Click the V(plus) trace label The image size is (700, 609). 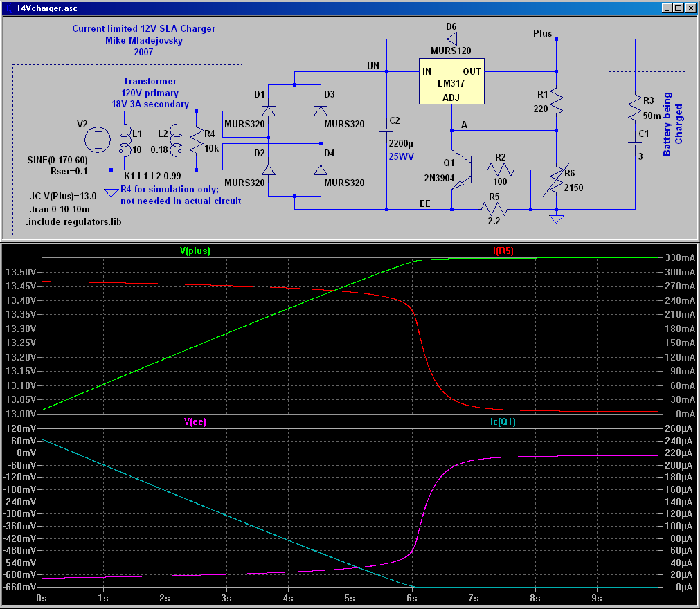click(195, 251)
